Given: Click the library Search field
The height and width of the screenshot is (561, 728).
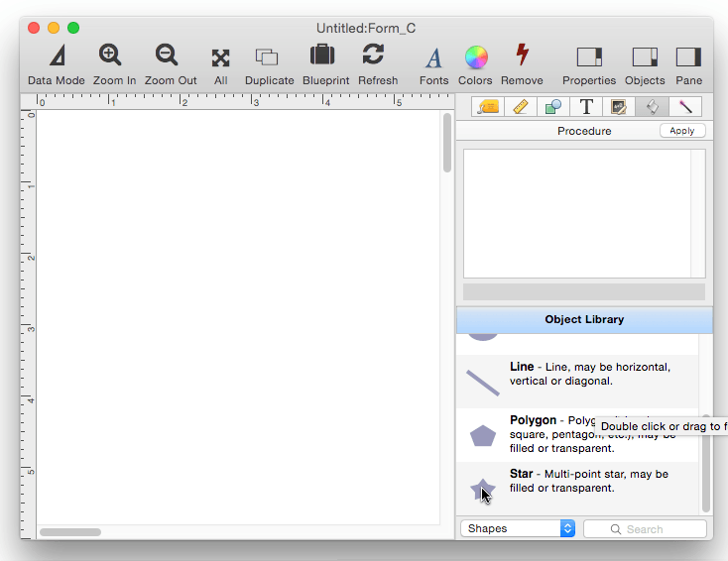Looking at the screenshot, I should (x=645, y=529).
